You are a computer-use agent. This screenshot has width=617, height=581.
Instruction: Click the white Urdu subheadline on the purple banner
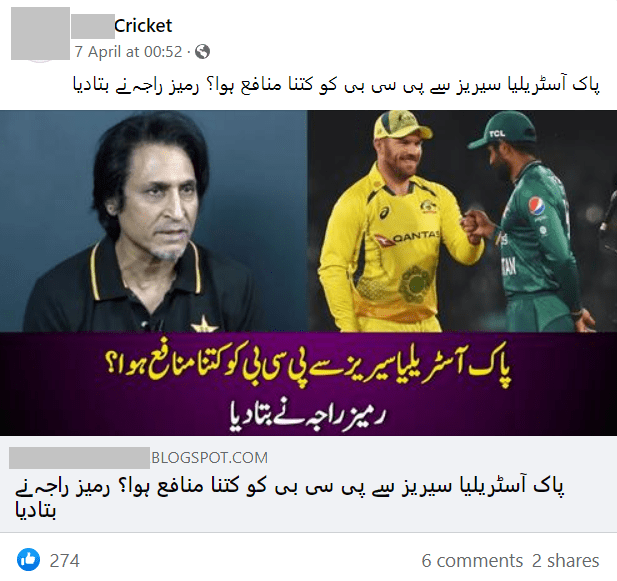(x=307, y=417)
